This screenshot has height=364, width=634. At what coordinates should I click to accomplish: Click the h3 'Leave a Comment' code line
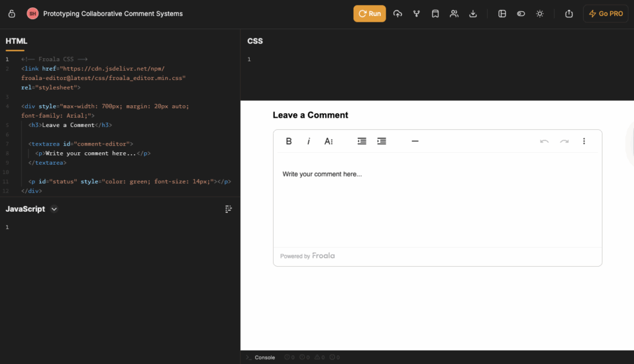coord(70,125)
